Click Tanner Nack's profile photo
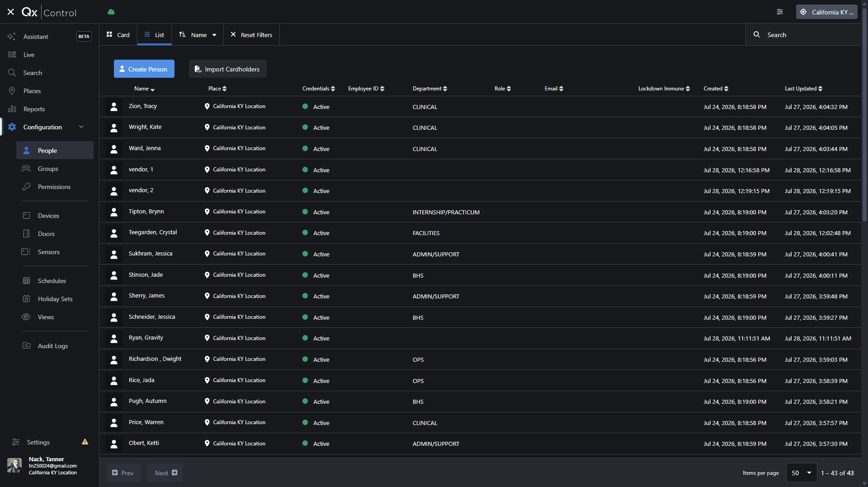This screenshot has height=487, width=868. (14, 465)
